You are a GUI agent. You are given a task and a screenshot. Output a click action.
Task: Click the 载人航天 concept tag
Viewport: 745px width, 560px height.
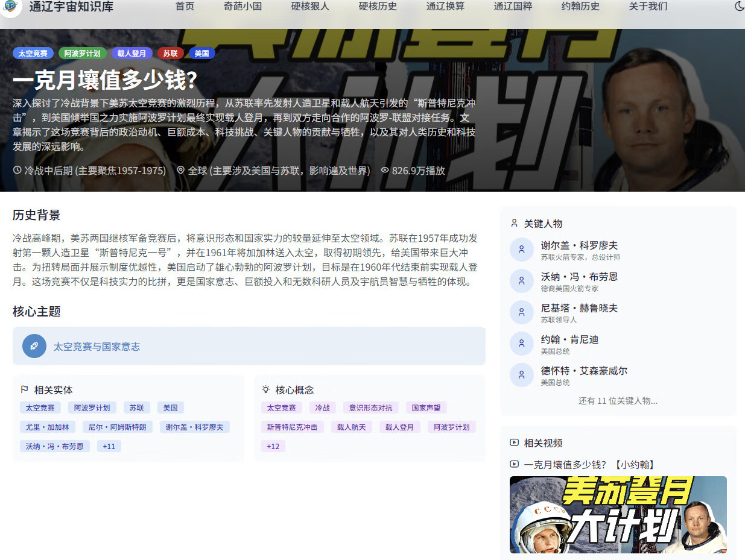351,427
